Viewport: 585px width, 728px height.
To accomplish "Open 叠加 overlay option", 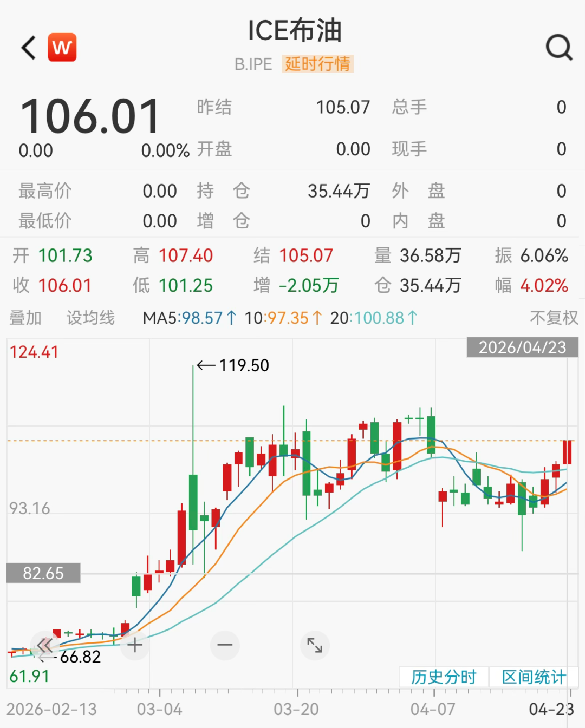I will 25,318.
